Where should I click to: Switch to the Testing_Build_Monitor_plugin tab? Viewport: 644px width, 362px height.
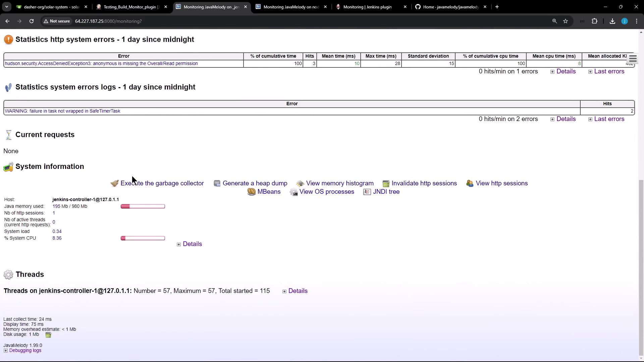click(x=131, y=7)
